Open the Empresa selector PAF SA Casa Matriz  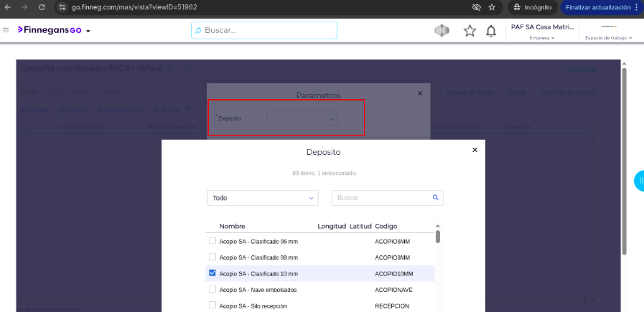pos(543,31)
